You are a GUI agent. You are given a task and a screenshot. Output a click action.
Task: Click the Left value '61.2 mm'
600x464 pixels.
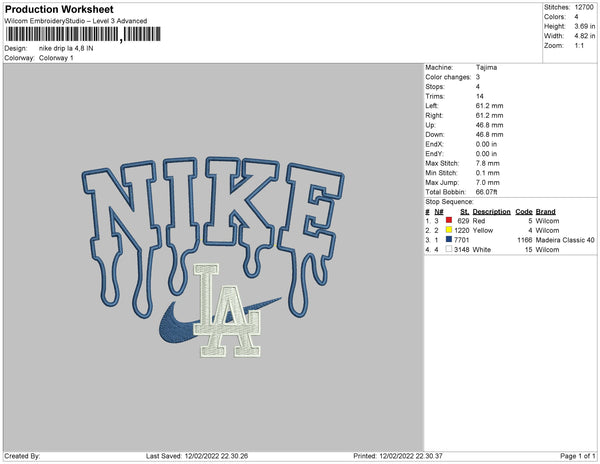(x=489, y=106)
